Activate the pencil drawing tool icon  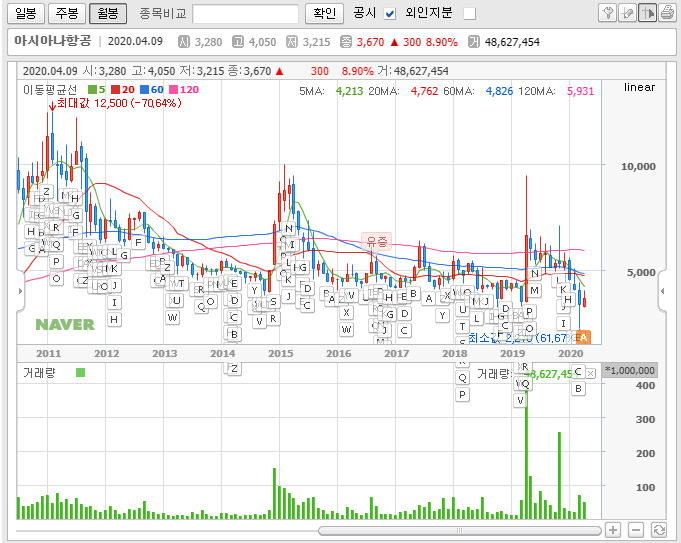627,13
